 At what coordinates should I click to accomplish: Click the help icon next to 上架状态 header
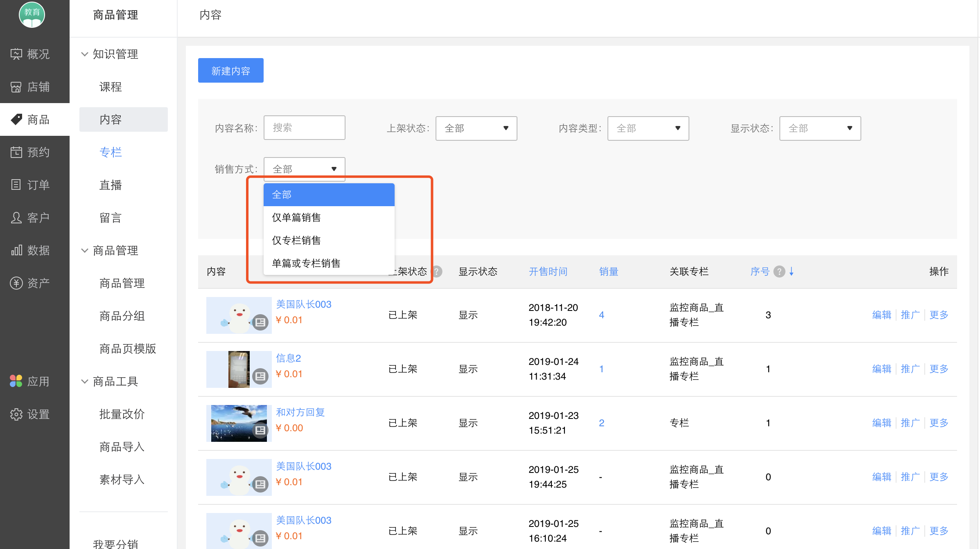coord(437,272)
